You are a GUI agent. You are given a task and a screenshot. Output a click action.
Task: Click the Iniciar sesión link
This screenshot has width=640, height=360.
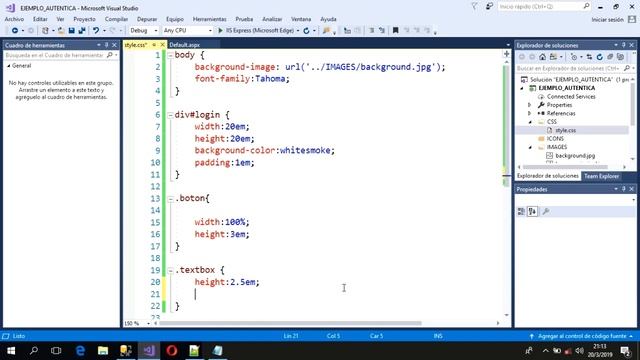coord(607,20)
